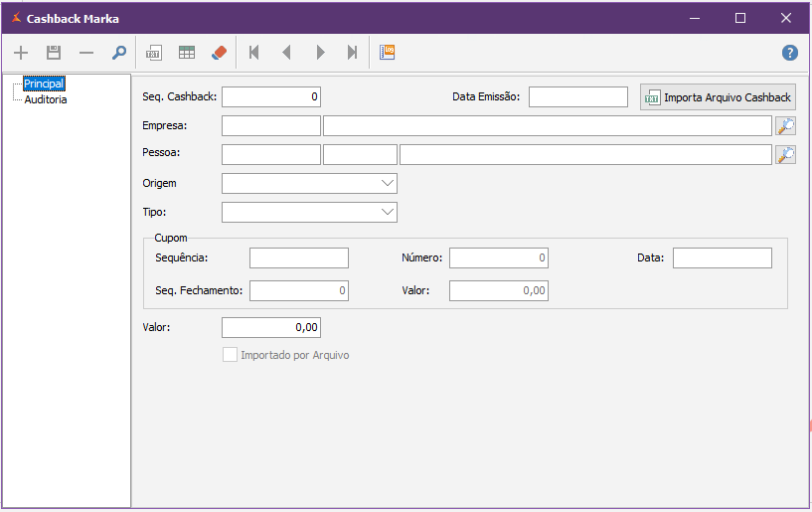Select Auditoria in the tree
Screen dimensions: 812x512
46,99
